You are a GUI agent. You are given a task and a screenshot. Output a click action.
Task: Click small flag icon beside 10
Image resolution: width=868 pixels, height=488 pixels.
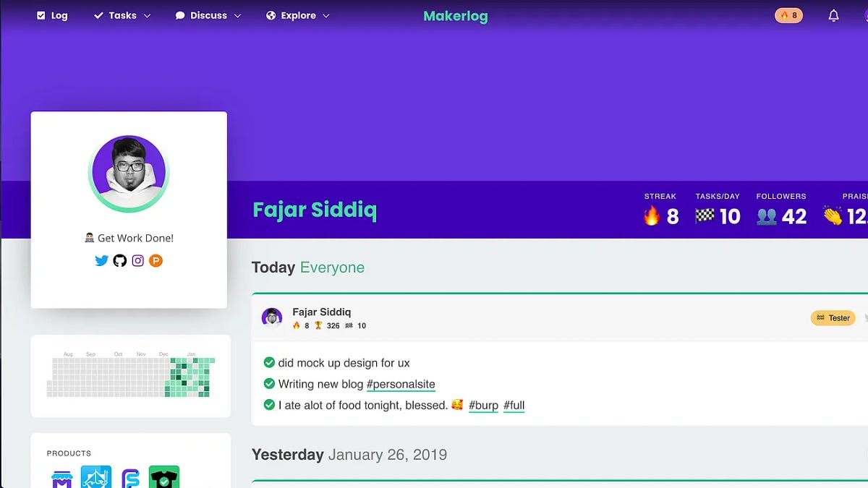pos(349,325)
